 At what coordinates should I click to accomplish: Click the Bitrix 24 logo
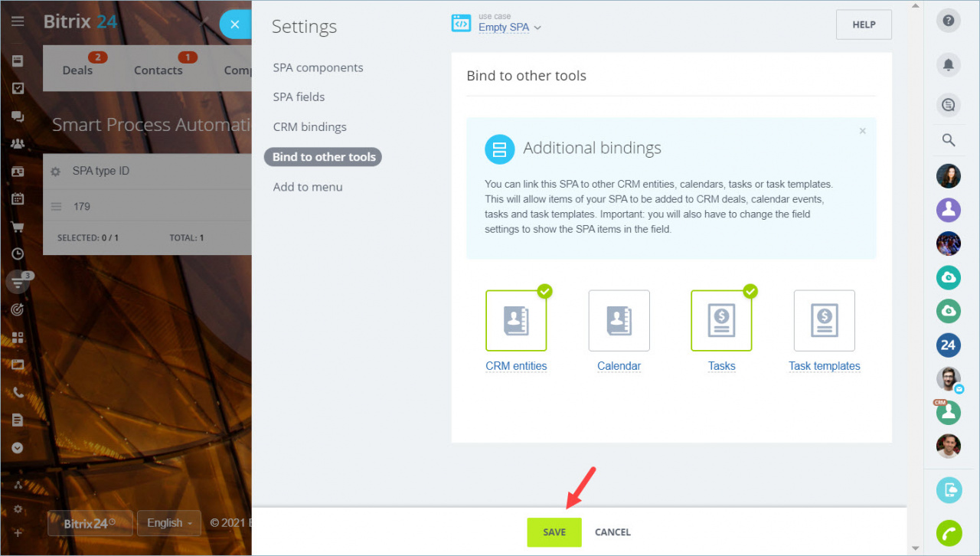coord(80,21)
